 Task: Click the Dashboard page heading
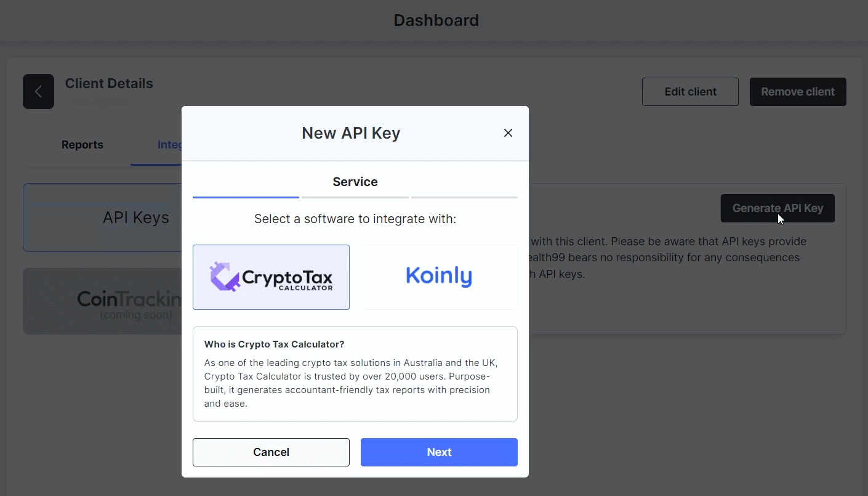click(436, 20)
